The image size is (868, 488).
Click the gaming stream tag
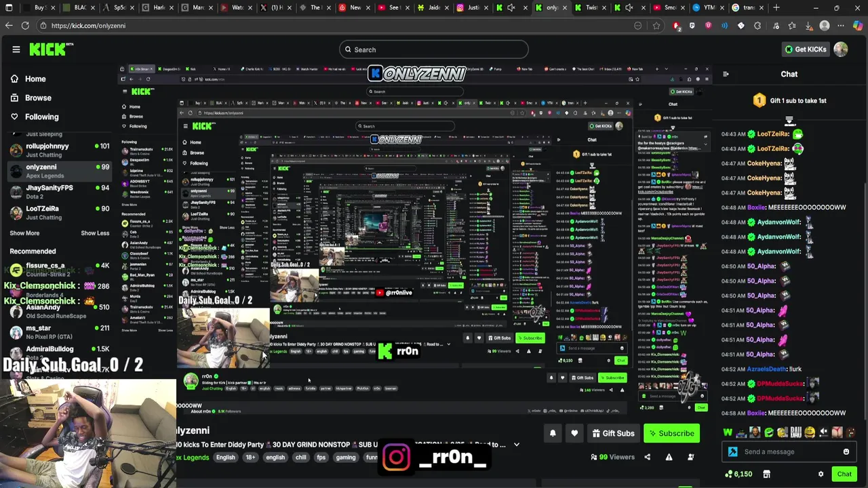346,457
